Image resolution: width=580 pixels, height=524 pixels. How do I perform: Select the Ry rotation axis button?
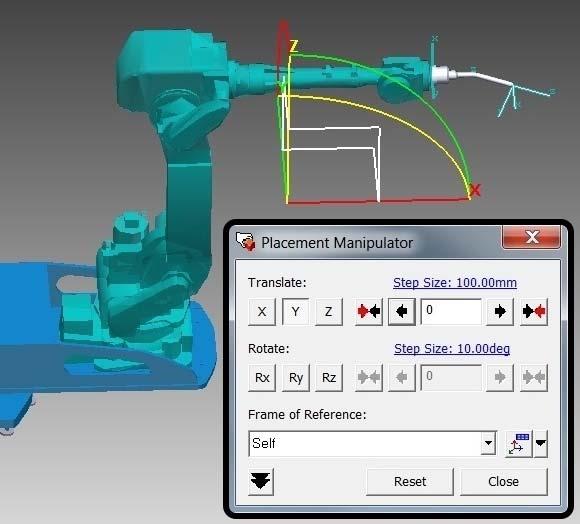pyautogui.click(x=295, y=378)
